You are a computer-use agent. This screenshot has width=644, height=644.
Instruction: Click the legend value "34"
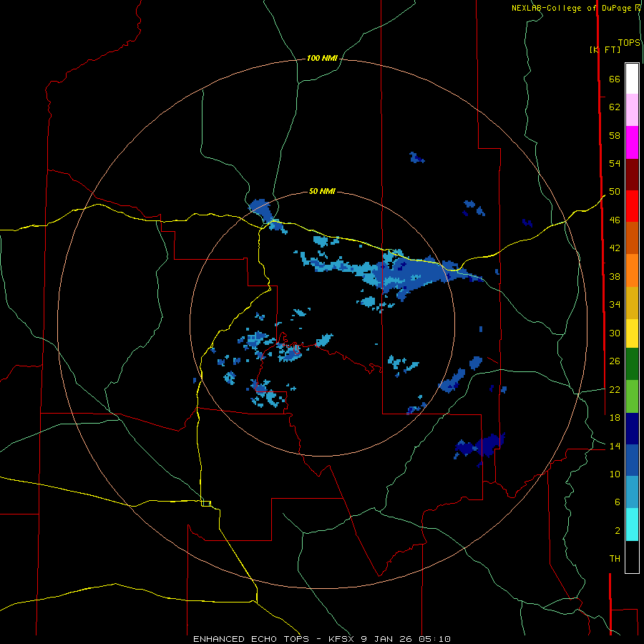[615, 305]
